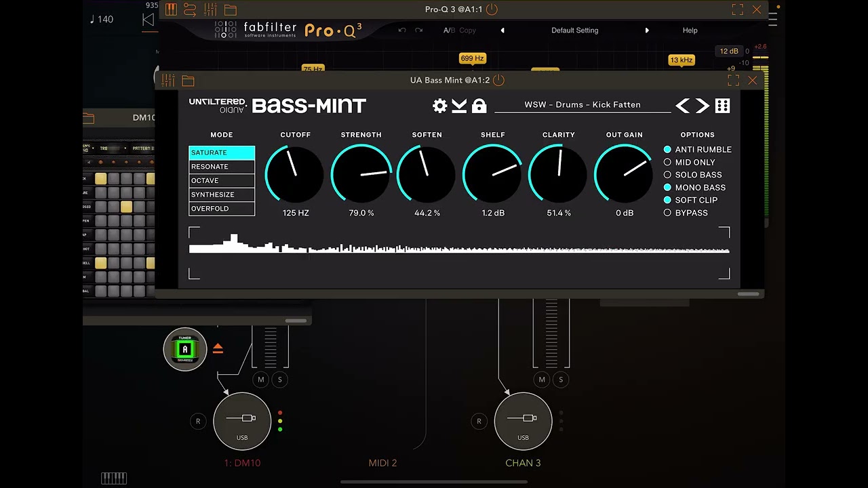The width and height of the screenshot is (868, 488).
Task: Click the STRENGTH knob
Action: click(361, 174)
